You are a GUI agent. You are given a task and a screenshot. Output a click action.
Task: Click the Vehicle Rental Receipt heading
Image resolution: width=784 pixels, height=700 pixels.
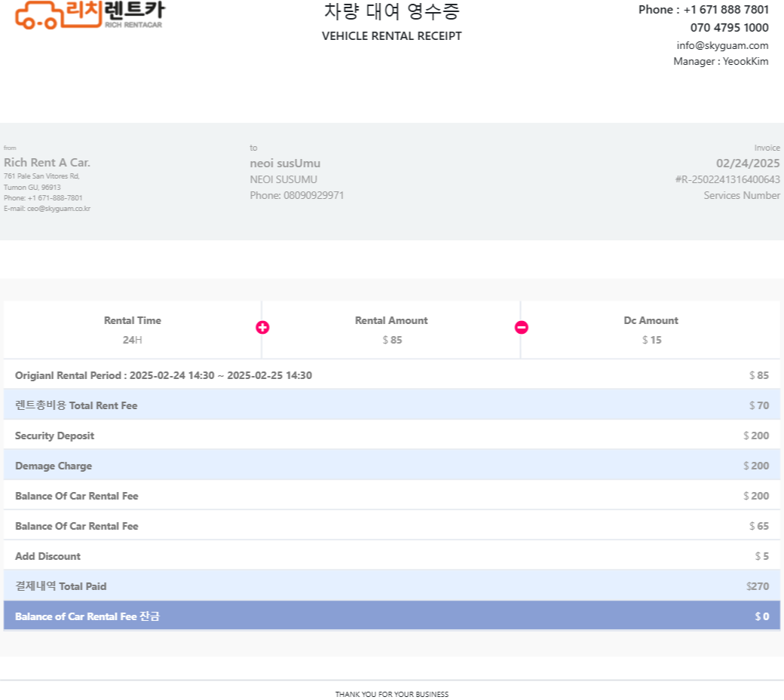point(391,35)
